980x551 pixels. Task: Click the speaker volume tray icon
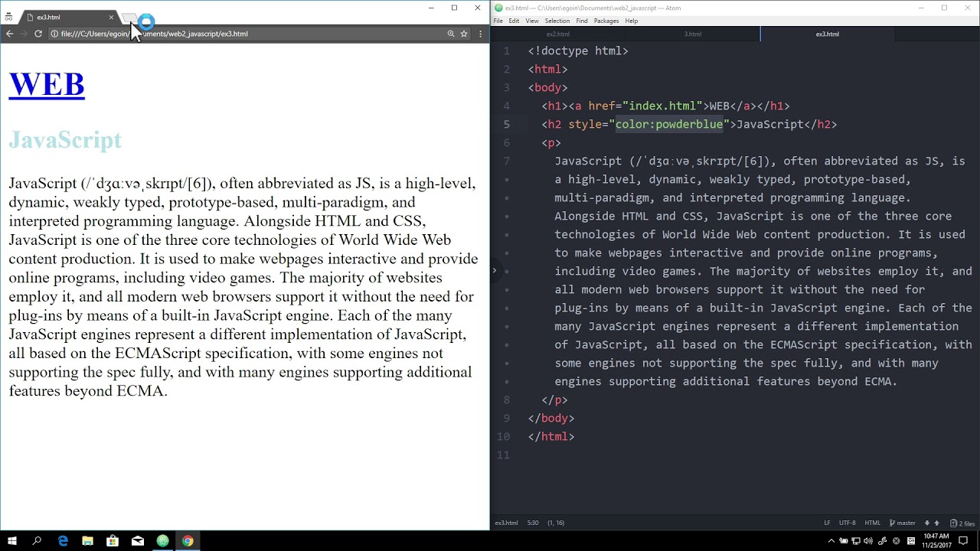tap(870, 541)
